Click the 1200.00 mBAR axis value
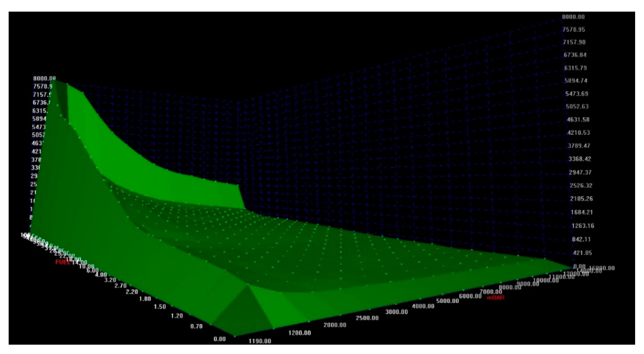644x354 pixels. pos(299,333)
